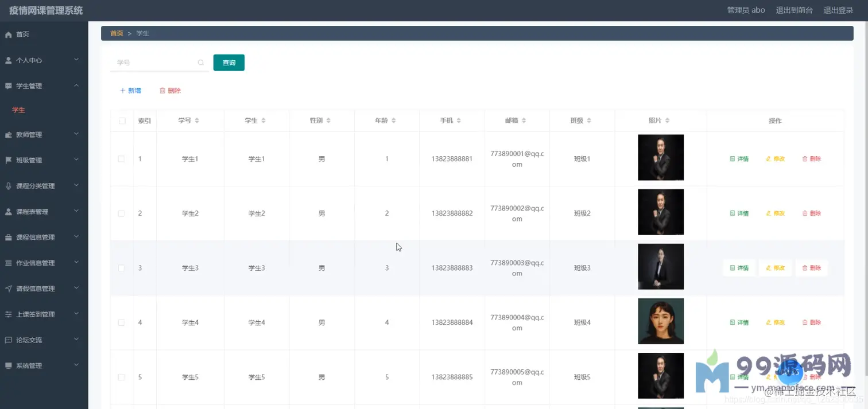The image size is (868, 409).
Task: Open 详情 for row 学生1
Action: [x=739, y=159]
